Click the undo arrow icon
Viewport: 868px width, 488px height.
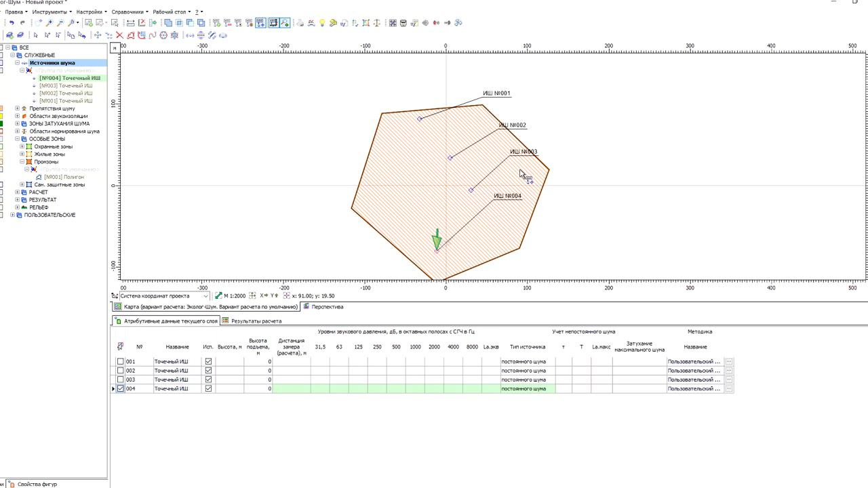[12, 22]
